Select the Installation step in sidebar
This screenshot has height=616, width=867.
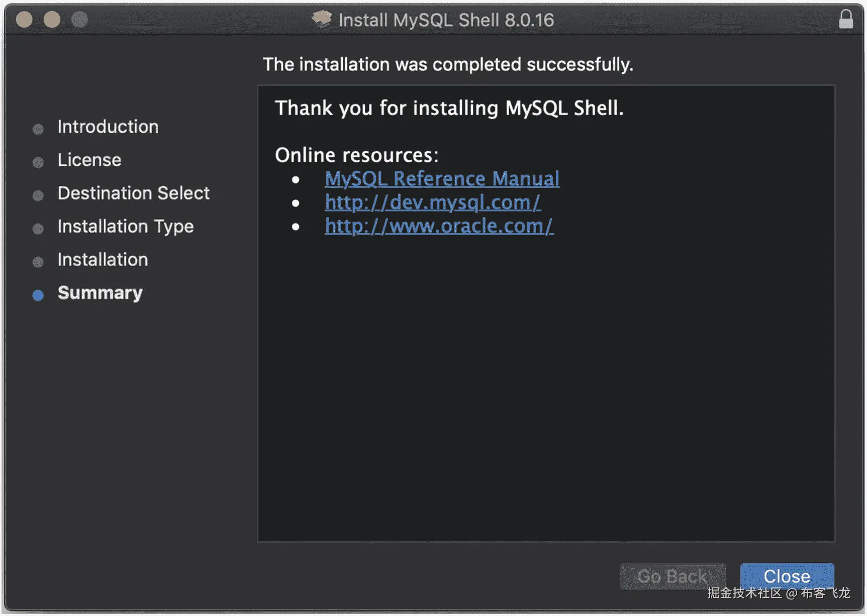coord(103,260)
